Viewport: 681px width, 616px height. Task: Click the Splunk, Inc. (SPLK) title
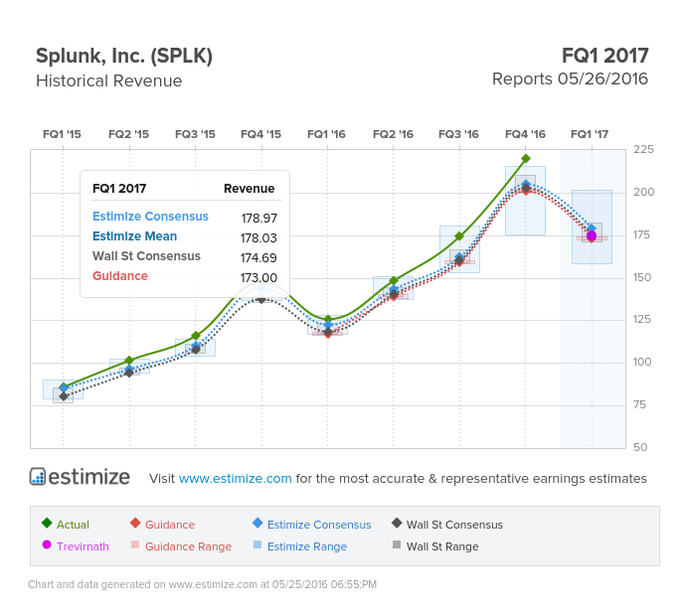click(124, 57)
